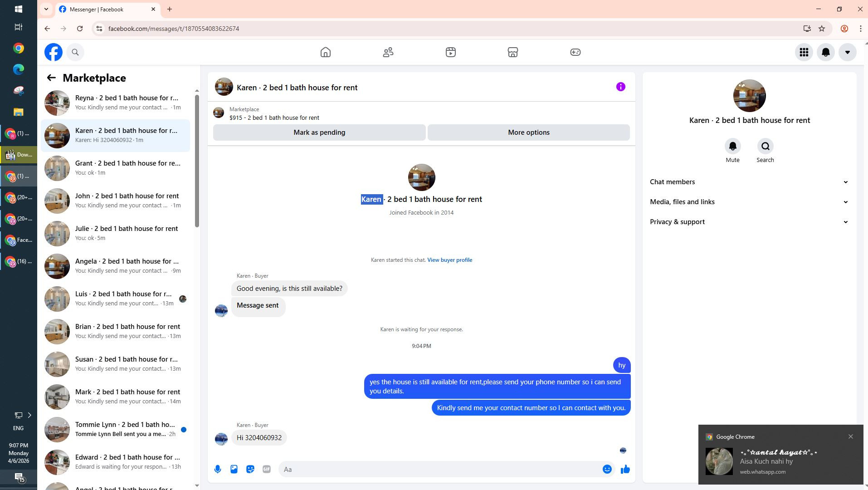Screen dimensions: 868x490
Task: Expand Privacy & support section
Action: pos(749,222)
